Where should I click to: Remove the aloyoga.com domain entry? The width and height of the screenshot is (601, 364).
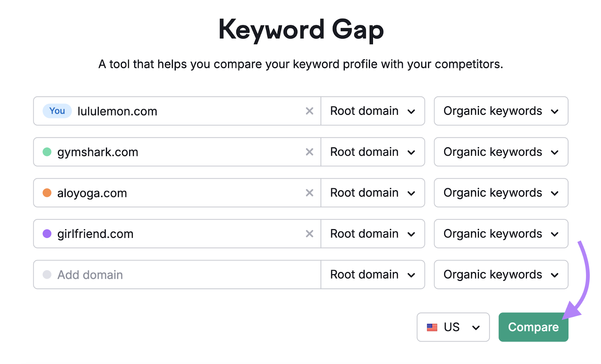point(309,193)
